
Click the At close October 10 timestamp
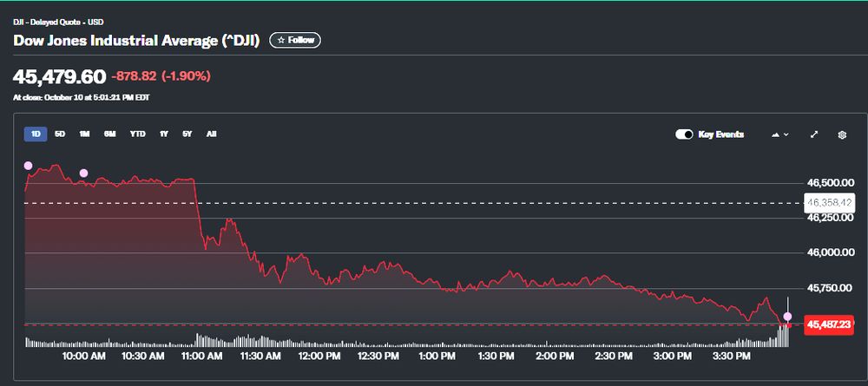coord(82,97)
